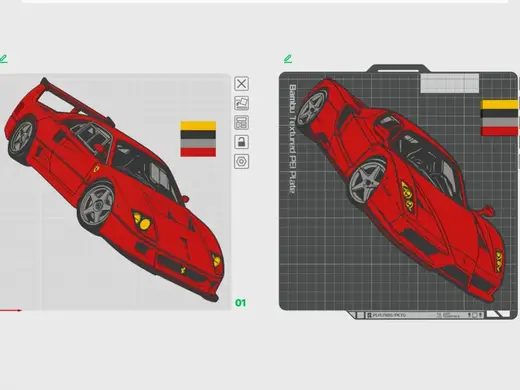This screenshot has width=520, height=390.
Task: Select the red F40 car model with rear wing
Action: coord(113,188)
